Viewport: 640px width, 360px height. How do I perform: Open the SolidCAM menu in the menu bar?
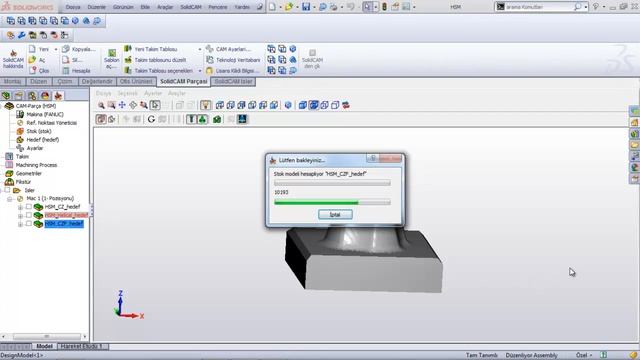point(191,7)
